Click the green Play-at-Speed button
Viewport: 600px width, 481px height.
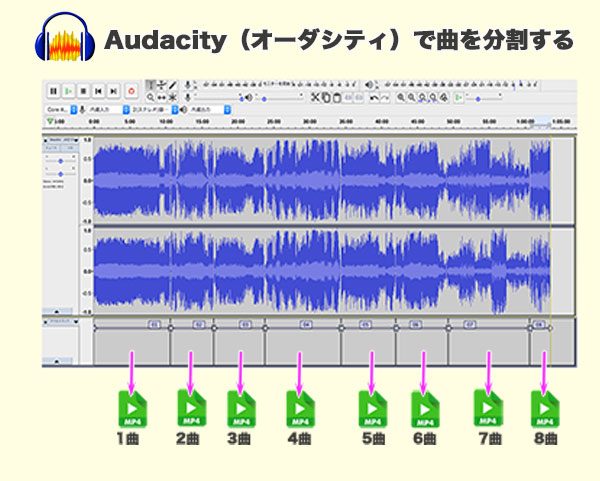tap(458, 98)
